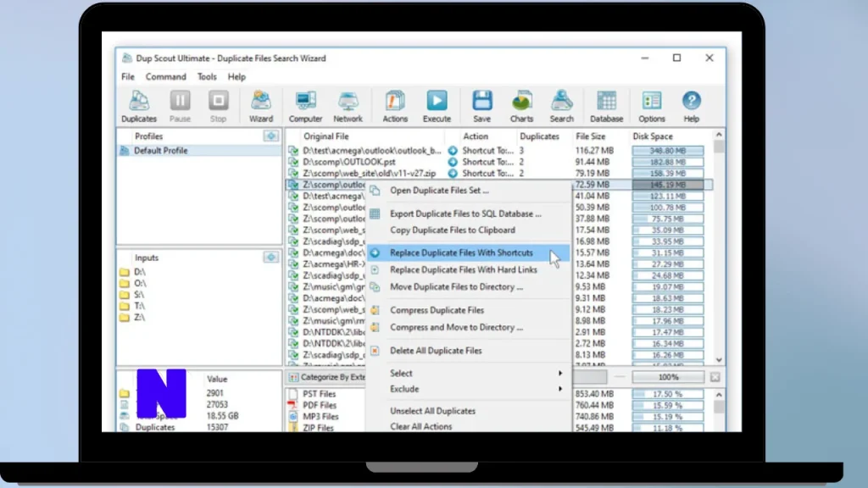The image size is (868, 488).
Task: Click the D:\ folder icon in Inputs
Action: coord(125,272)
